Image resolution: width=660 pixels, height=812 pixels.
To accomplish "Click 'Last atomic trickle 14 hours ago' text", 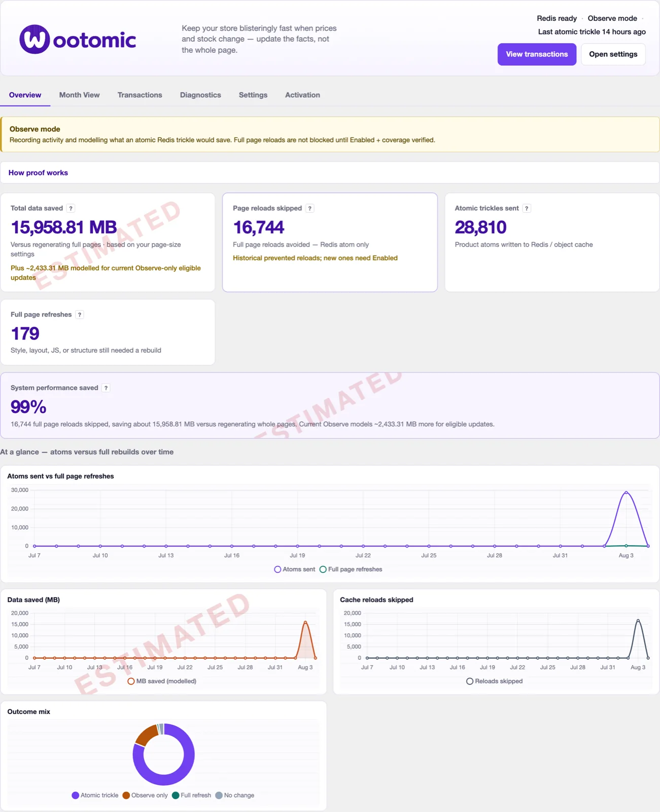I will tap(592, 31).
